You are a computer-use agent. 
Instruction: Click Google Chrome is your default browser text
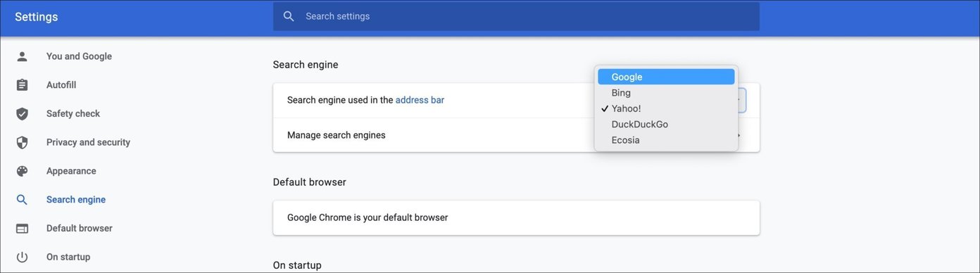click(367, 217)
